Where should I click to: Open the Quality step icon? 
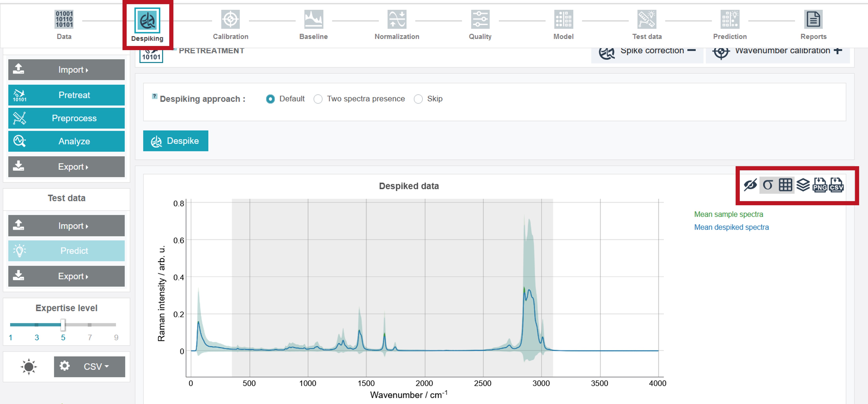click(x=480, y=20)
